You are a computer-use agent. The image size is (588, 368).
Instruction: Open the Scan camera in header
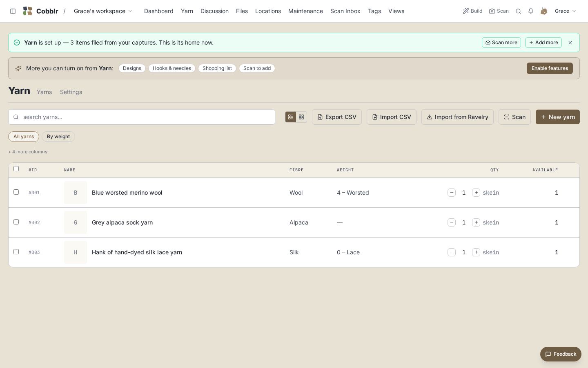499,11
